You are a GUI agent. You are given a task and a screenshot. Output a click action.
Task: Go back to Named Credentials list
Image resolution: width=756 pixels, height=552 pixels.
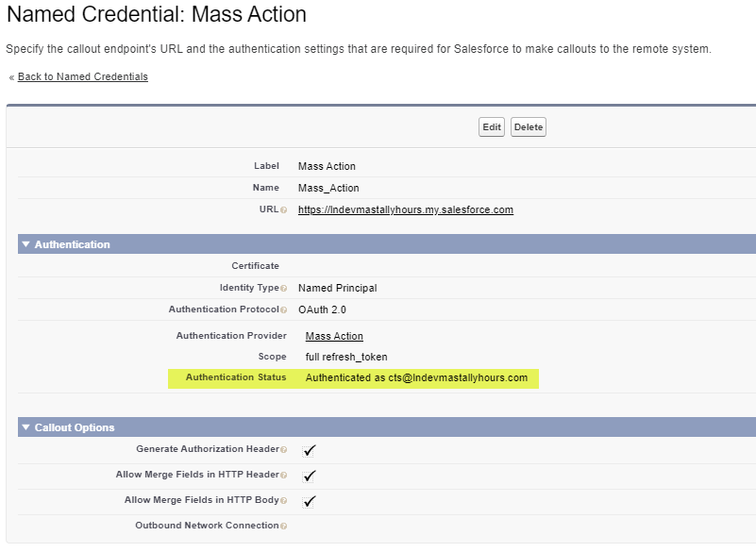[82, 76]
